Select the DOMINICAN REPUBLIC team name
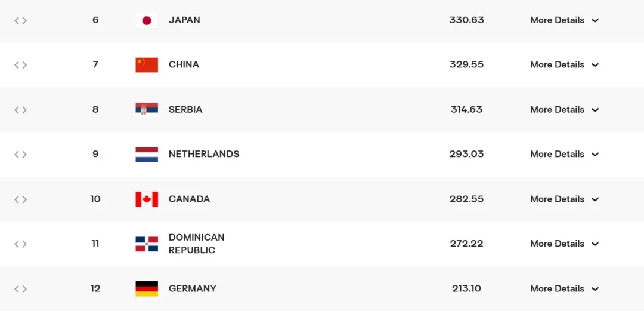Viewport: 644px width, 311px height. click(196, 244)
